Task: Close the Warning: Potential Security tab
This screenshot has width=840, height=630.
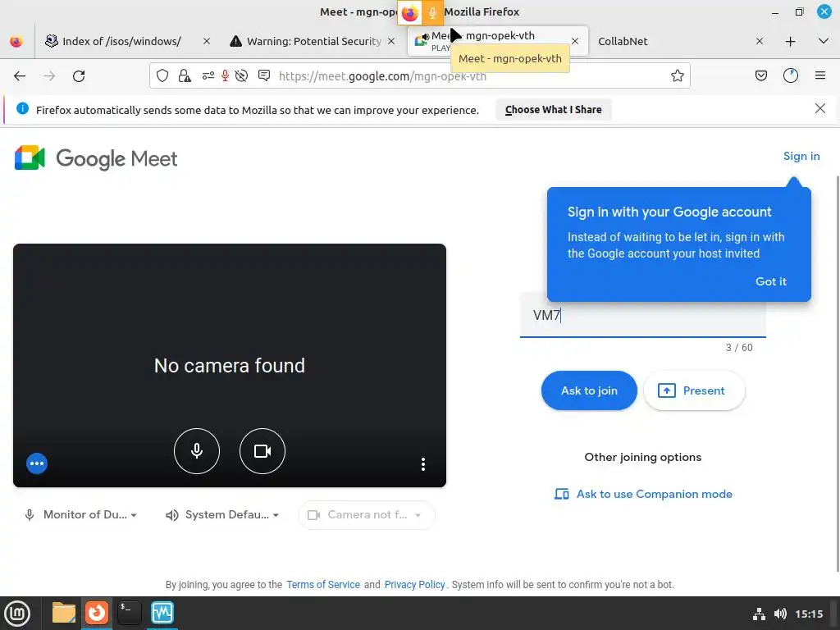Action: point(391,41)
